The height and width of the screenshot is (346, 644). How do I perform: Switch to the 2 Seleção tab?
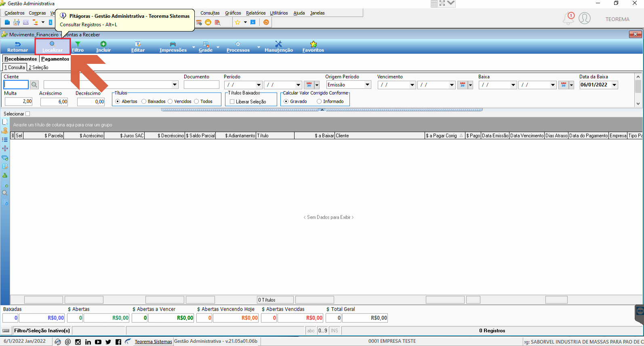[38, 68]
